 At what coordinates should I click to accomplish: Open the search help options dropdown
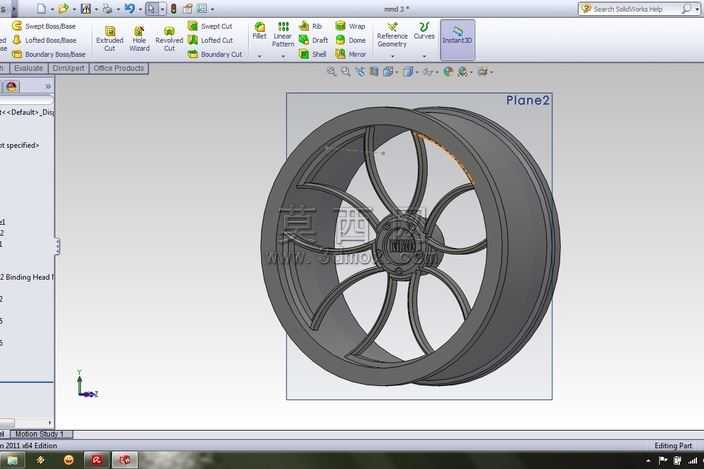coord(697,9)
